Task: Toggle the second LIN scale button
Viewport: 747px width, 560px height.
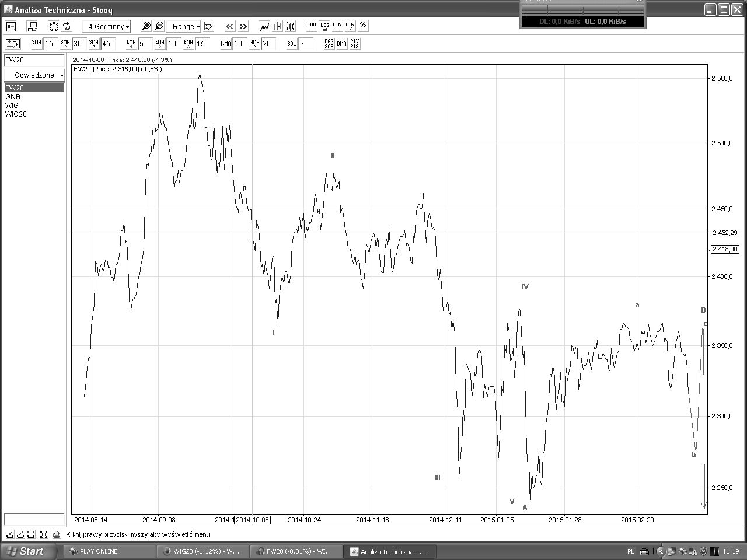Action: click(x=350, y=26)
